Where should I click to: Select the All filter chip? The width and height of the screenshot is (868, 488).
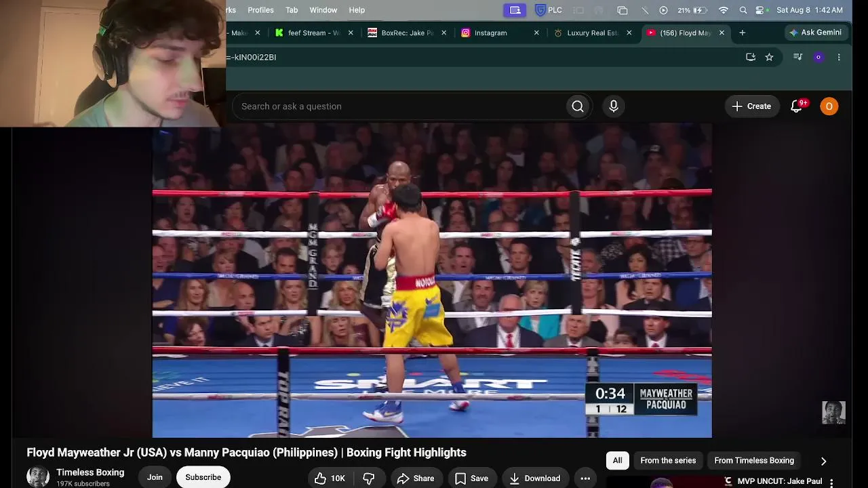tap(618, 461)
